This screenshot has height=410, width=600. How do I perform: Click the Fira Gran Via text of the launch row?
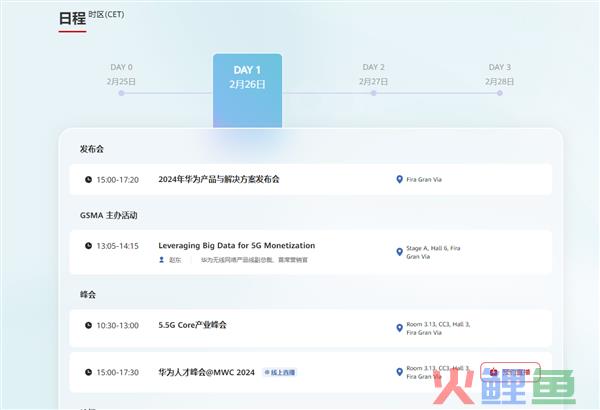[x=424, y=180]
